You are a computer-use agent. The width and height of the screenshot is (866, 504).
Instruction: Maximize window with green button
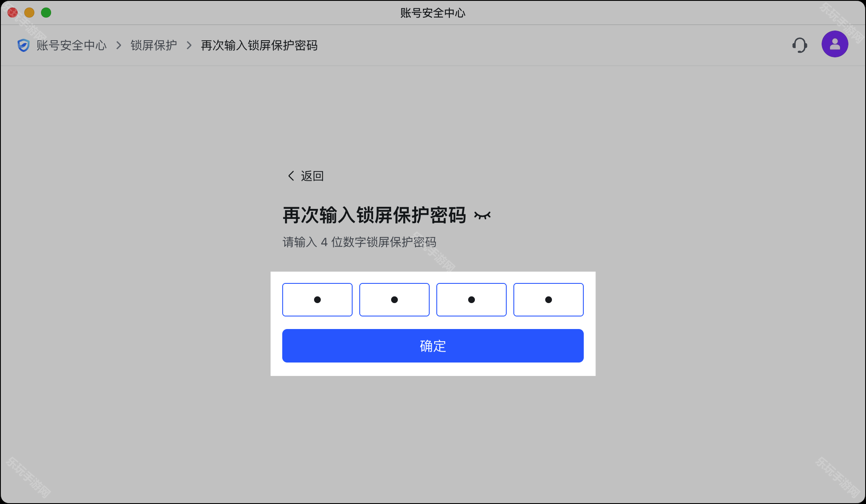click(46, 13)
